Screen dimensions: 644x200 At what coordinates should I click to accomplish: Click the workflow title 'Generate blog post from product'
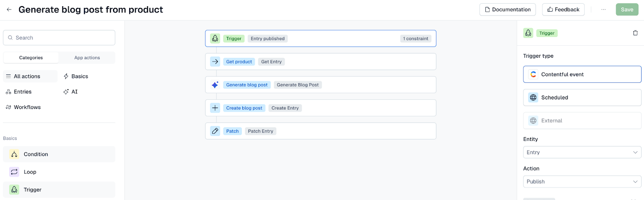[x=91, y=9]
